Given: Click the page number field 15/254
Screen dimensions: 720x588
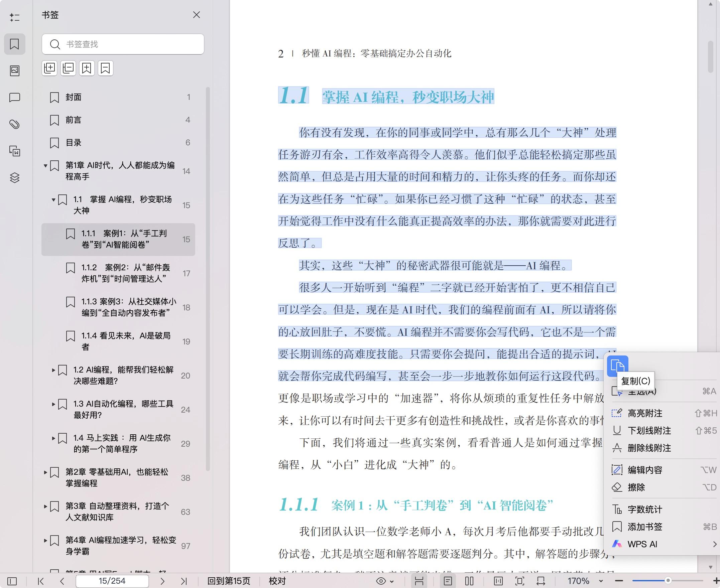Looking at the screenshot, I should [112, 581].
